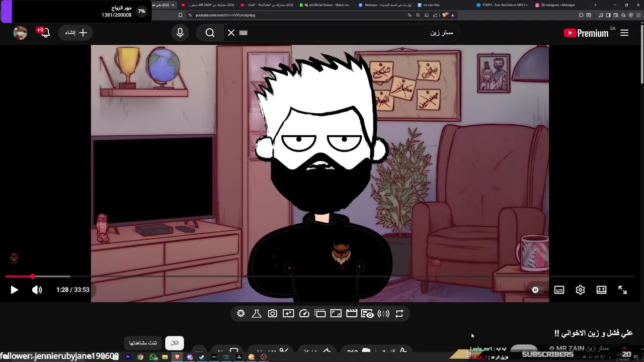Image resolution: width=644 pixels, height=362 pixels.
Task: Run search with the magnifier button
Action: click(x=210, y=33)
